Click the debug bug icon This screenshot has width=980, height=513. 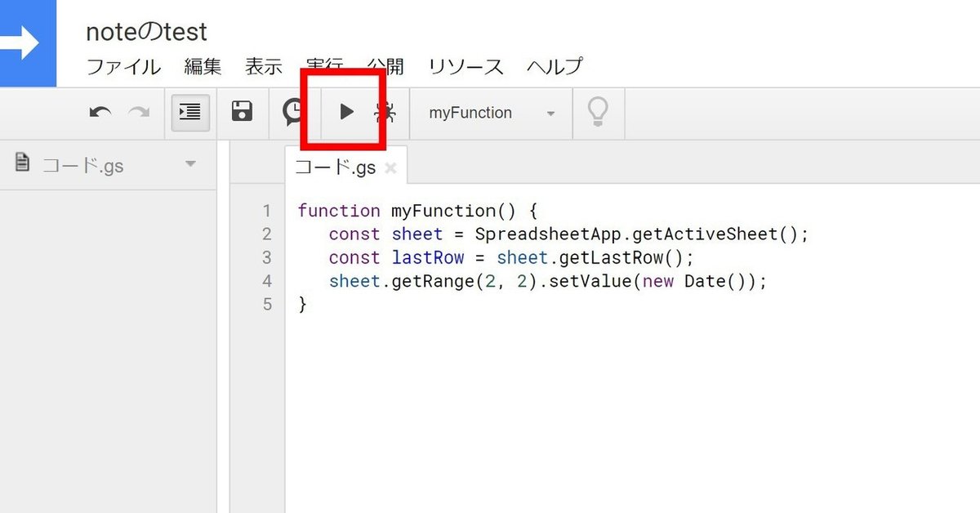386,113
